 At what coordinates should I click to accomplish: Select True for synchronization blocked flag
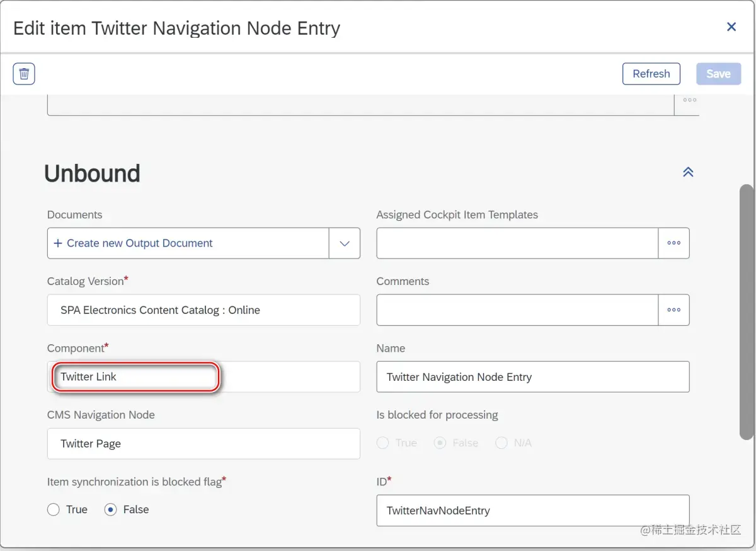click(54, 509)
